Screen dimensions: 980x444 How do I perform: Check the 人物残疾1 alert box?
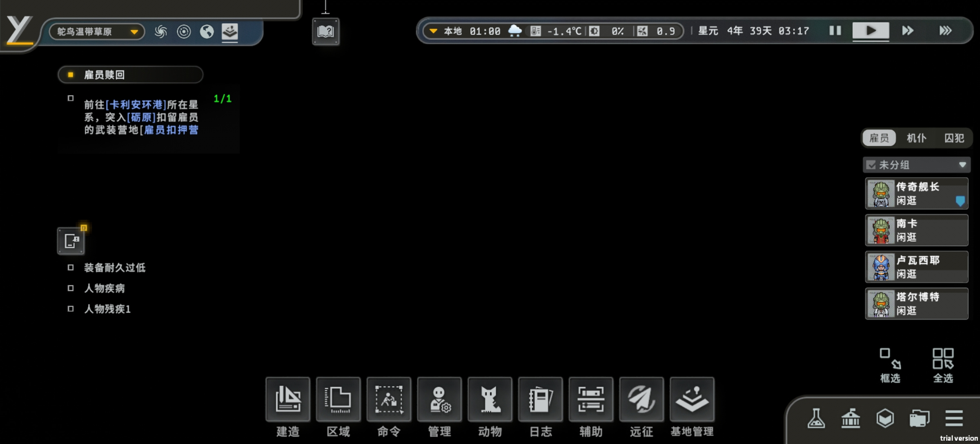coord(71,309)
